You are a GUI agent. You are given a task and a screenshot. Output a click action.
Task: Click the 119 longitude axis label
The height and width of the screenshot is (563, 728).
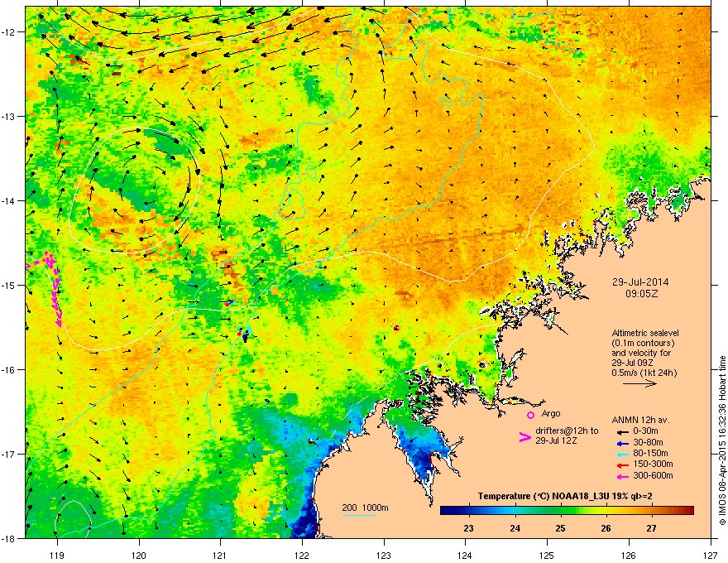[57, 555]
